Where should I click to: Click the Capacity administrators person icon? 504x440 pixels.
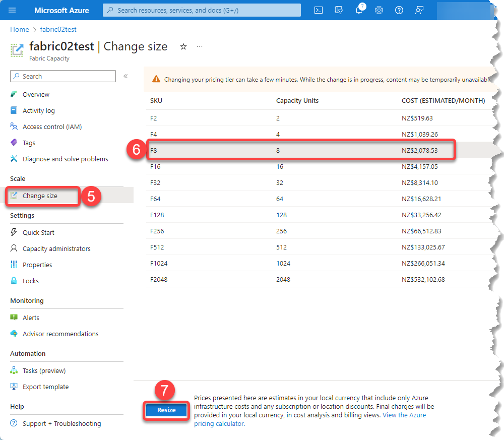click(14, 248)
